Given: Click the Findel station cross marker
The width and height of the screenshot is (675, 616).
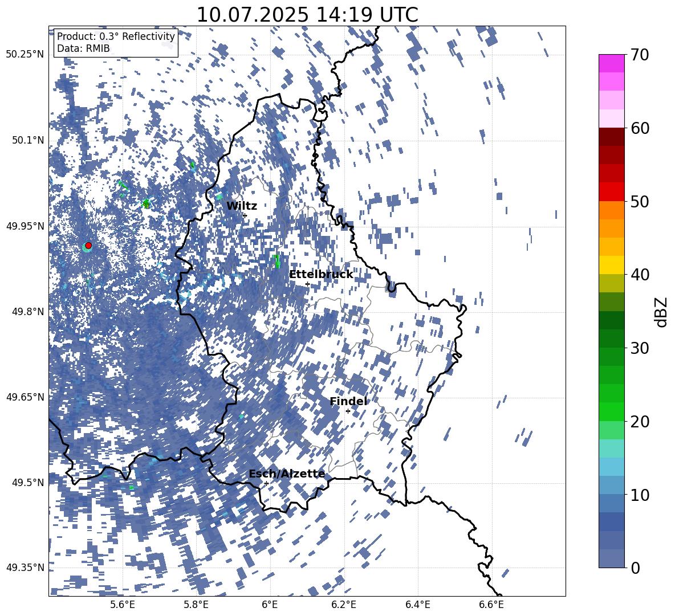Looking at the screenshot, I should pos(348,411).
